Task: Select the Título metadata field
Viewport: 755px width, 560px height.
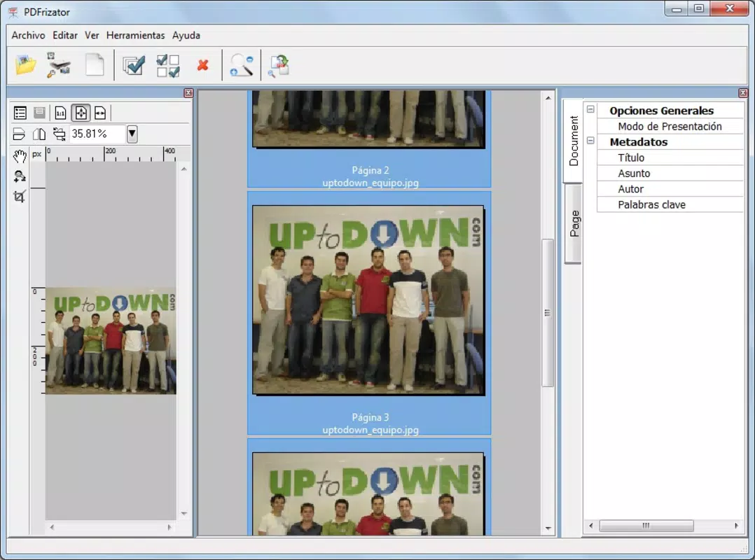Action: point(670,157)
